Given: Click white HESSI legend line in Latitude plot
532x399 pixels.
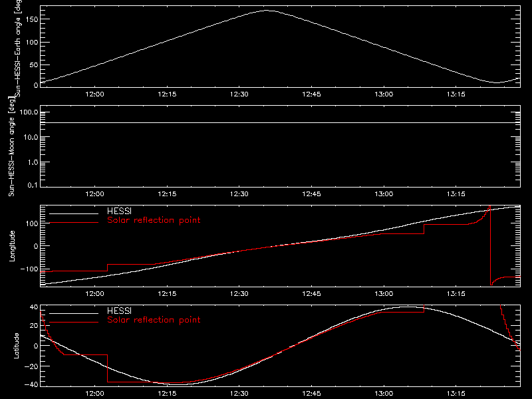Looking at the screenshot, I should point(74,313).
